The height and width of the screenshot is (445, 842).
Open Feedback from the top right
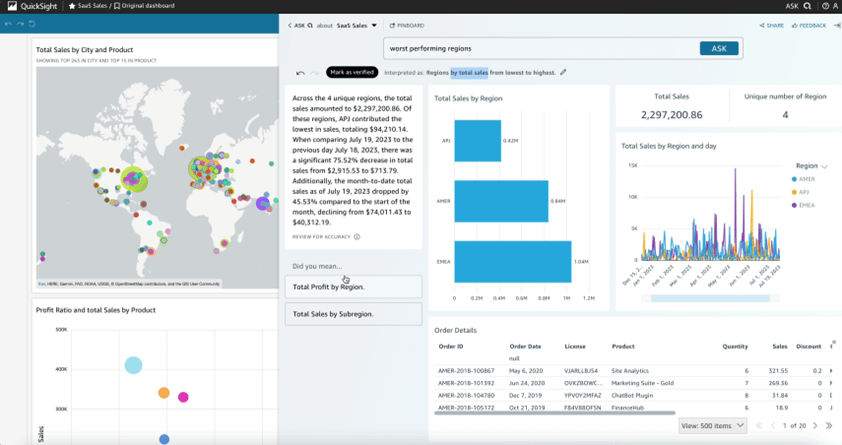[x=808, y=25]
